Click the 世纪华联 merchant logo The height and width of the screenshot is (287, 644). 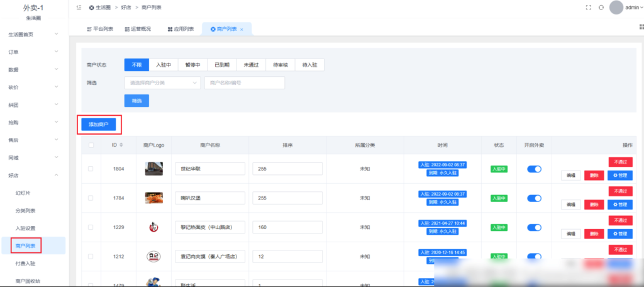[x=153, y=169]
